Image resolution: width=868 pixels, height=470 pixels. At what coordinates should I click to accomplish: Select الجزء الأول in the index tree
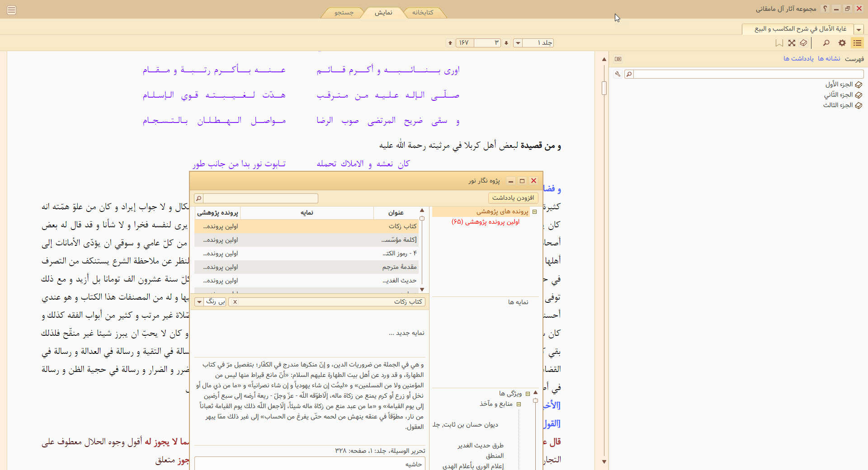coord(839,85)
